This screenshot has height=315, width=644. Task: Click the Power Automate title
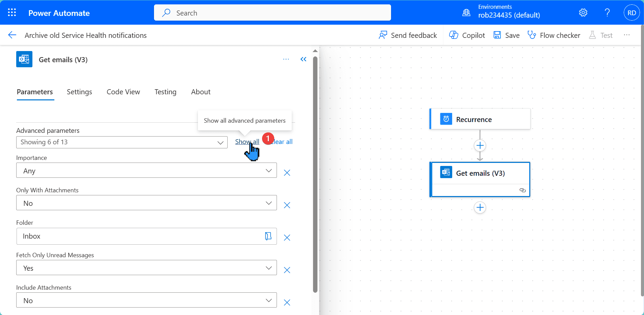click(x=59, y=13)
